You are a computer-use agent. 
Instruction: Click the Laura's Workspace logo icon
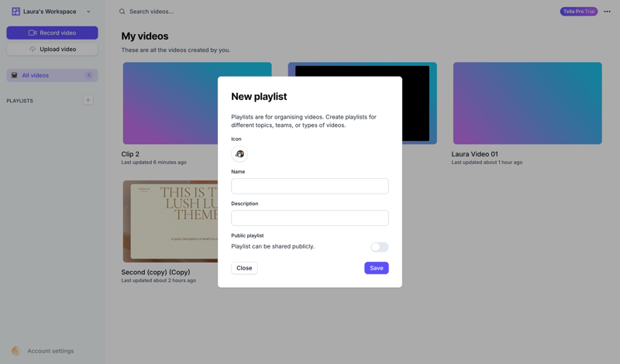coord(15,12)
